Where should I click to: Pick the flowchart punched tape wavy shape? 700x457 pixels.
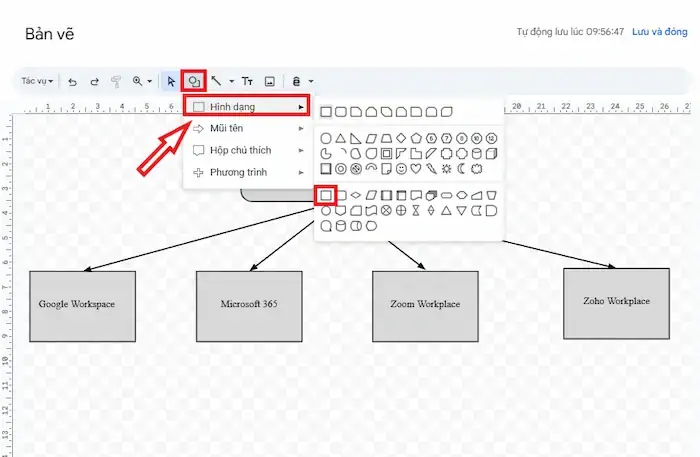371,211
